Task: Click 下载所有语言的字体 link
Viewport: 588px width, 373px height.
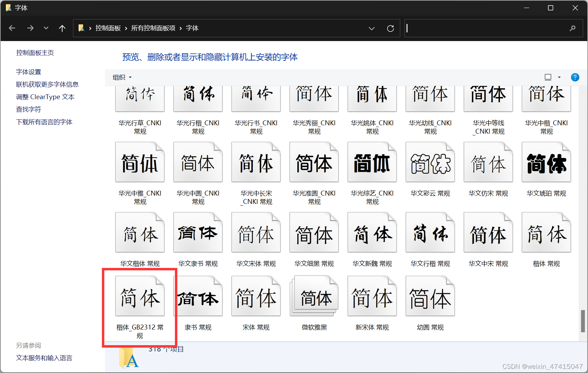Action: 44,122
